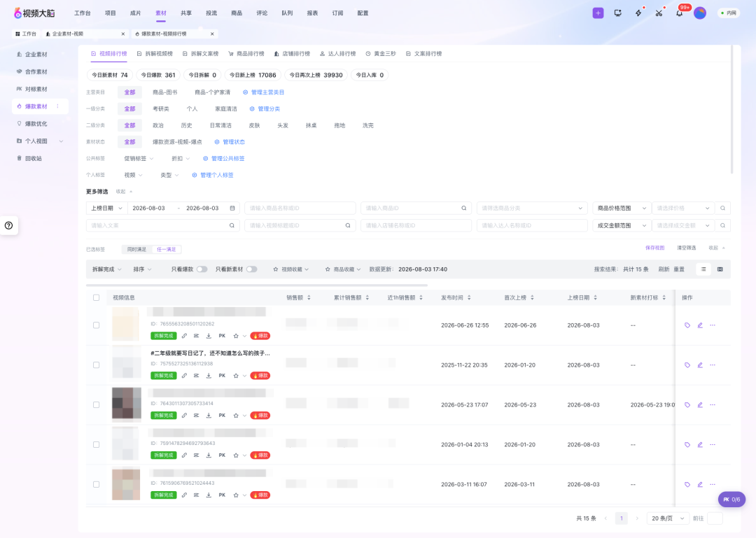756x538 pixels.
Task: Open the notification bell icon
Action: 679,13
